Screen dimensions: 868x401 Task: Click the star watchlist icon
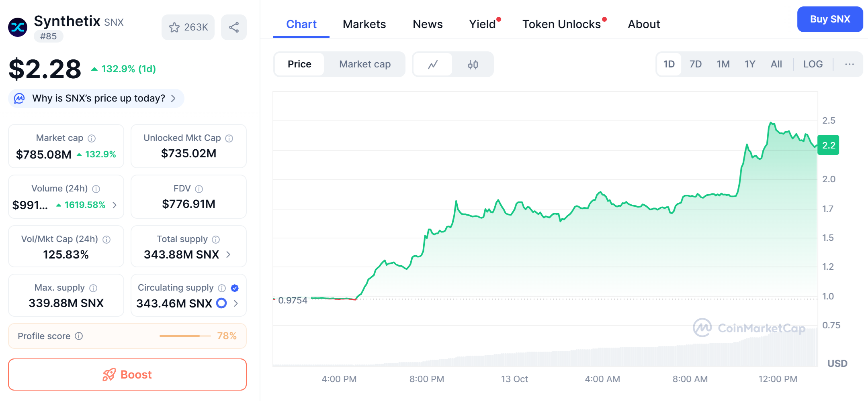click(x=174, y=27)
